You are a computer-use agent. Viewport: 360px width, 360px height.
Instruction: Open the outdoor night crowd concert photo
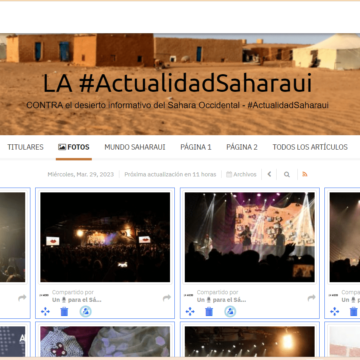pos(105,237)
